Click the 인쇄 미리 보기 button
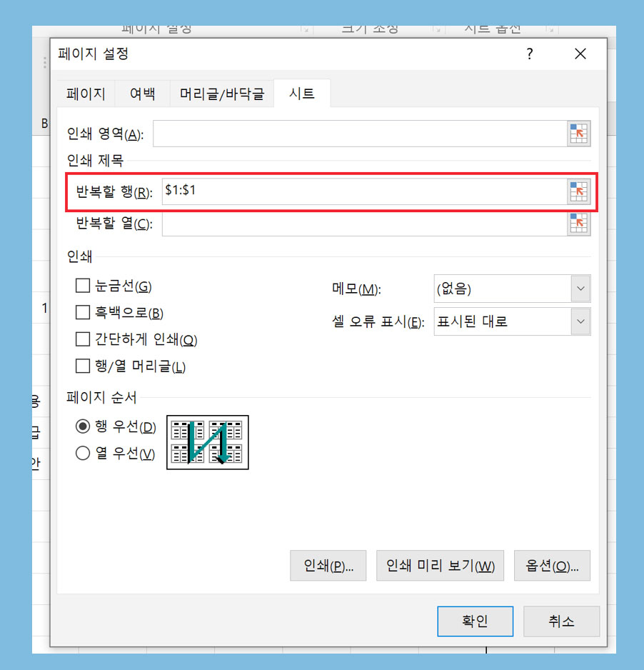This screenshot has width=644, height=670. [440, 566]
